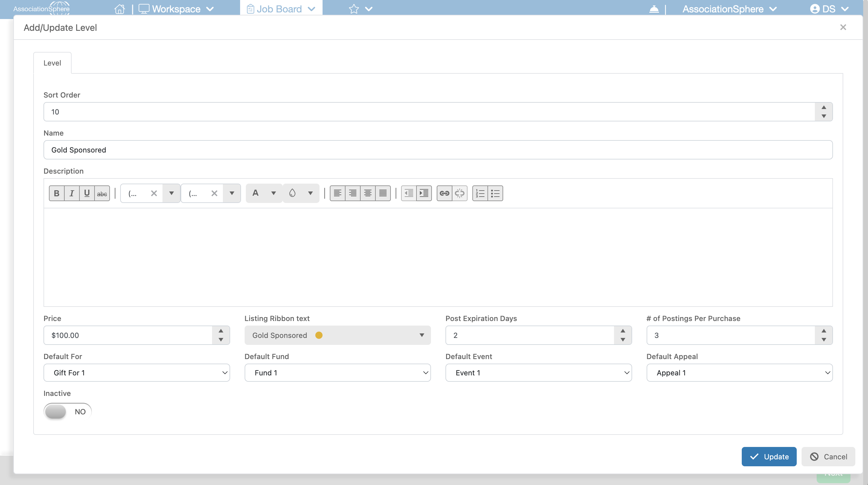Toggle strikethrough (abc) formatting
The image size is (868, 485).
[102, 193]
